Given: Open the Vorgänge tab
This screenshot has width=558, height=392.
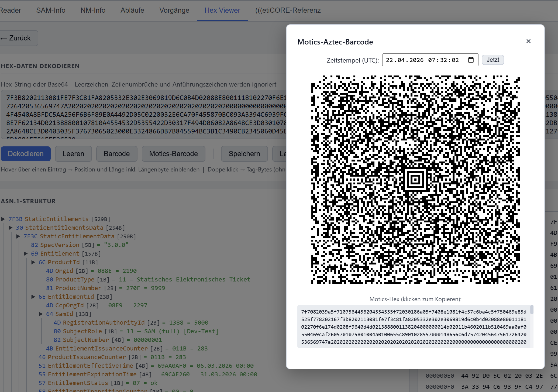Looking at the screenshot, I should 174,10.
